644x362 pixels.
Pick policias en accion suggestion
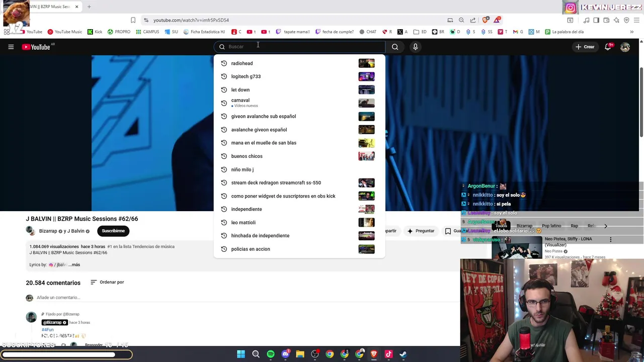coord(299,249)
